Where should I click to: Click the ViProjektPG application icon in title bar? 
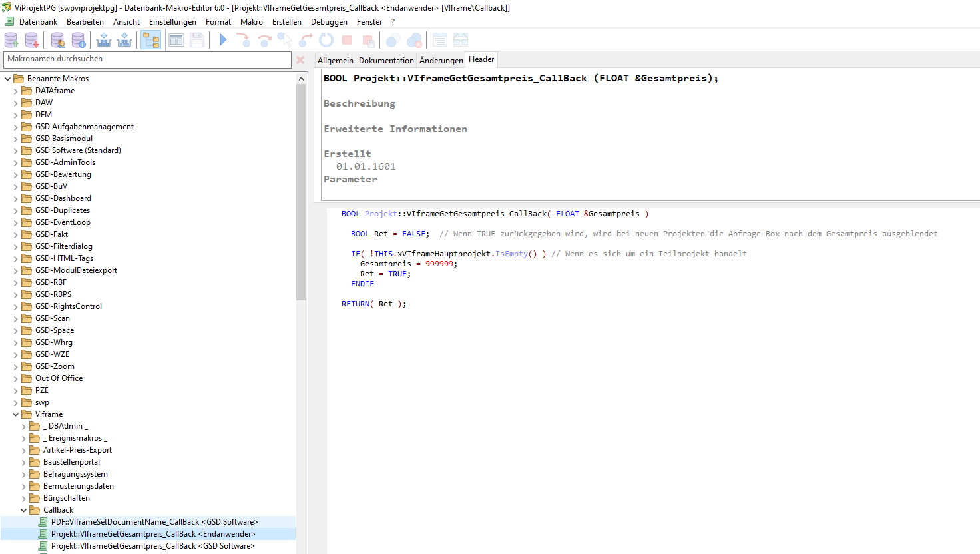pos(7,7)
